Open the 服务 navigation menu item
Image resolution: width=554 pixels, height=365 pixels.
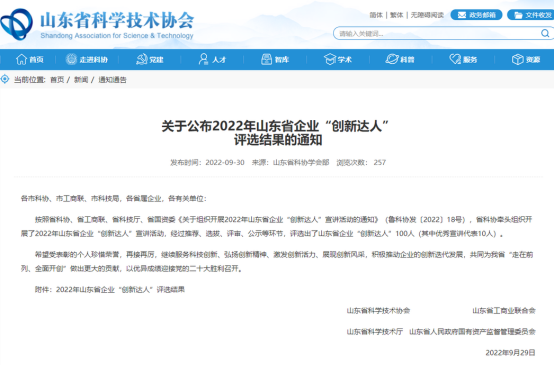coord(463,59)
